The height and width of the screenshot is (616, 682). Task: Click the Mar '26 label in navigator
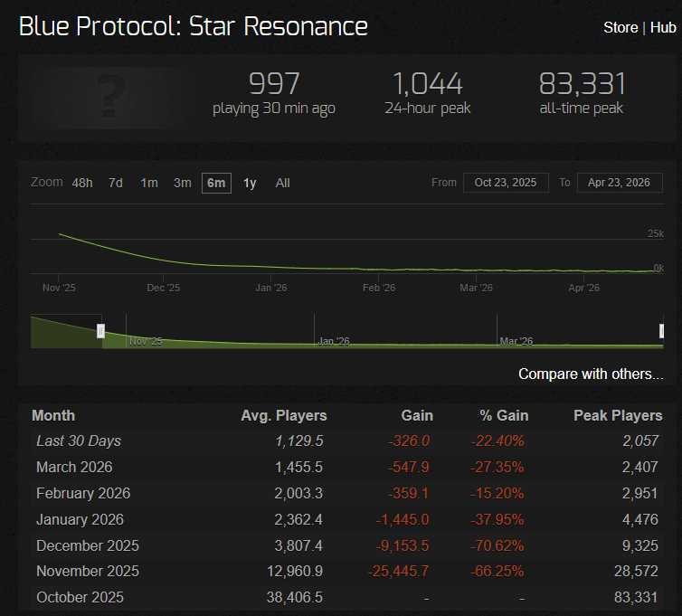[x=516, y=341]
